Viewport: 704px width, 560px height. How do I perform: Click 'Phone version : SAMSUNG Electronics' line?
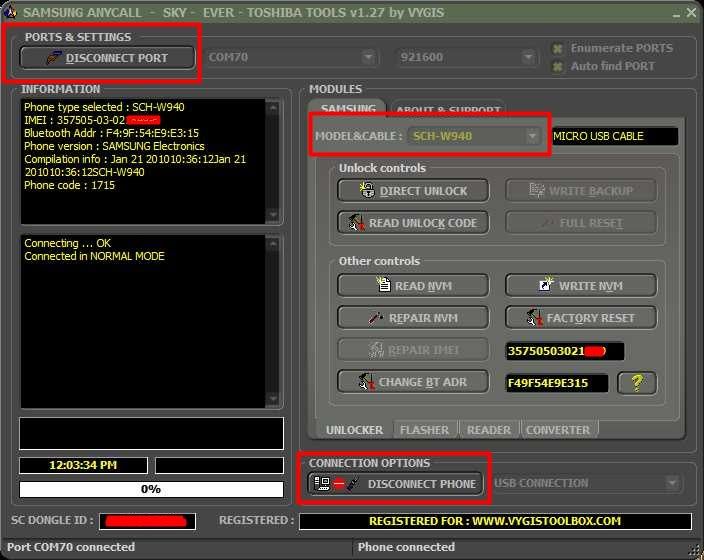(114, 146)
